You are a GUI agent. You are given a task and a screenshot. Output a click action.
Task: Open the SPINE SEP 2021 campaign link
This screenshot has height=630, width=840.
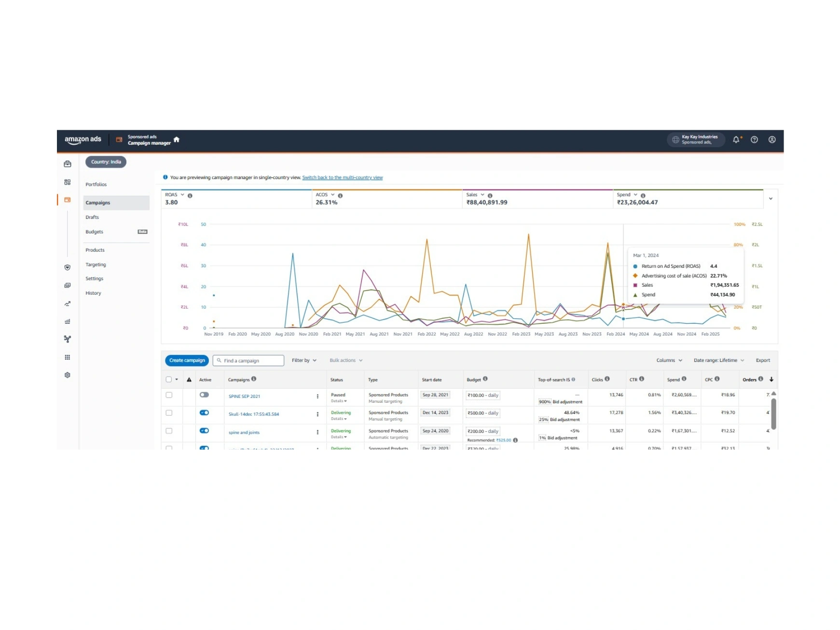244,397
